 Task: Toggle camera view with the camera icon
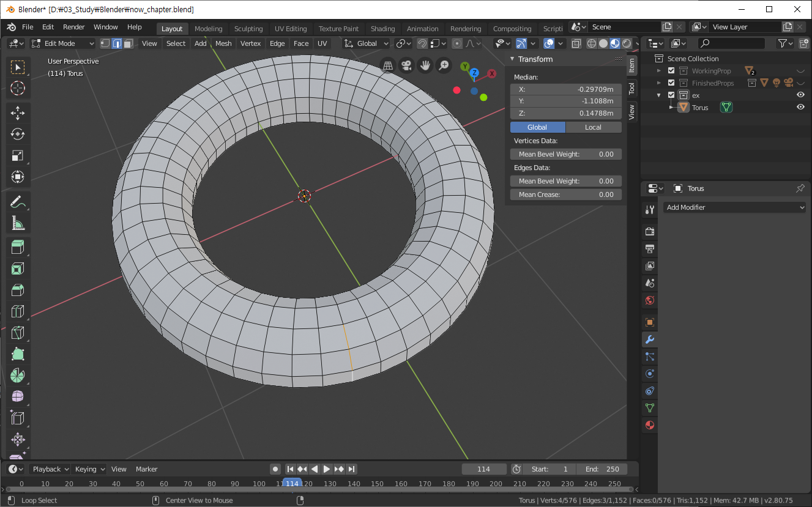tap(406, 65)
